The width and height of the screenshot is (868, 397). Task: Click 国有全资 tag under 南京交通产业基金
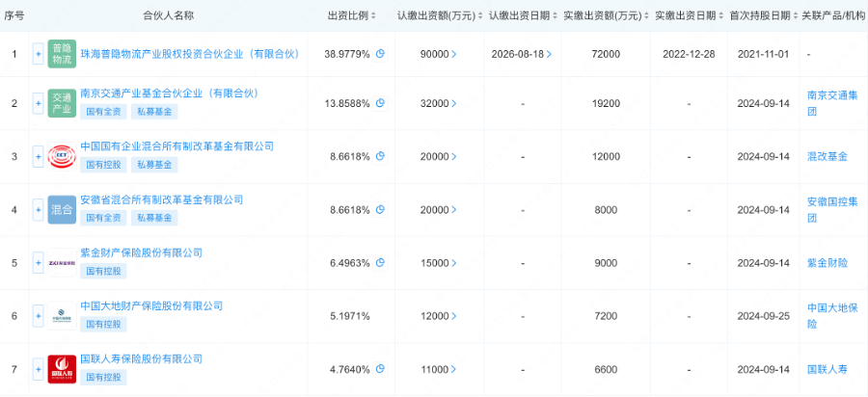pos(104,112)
